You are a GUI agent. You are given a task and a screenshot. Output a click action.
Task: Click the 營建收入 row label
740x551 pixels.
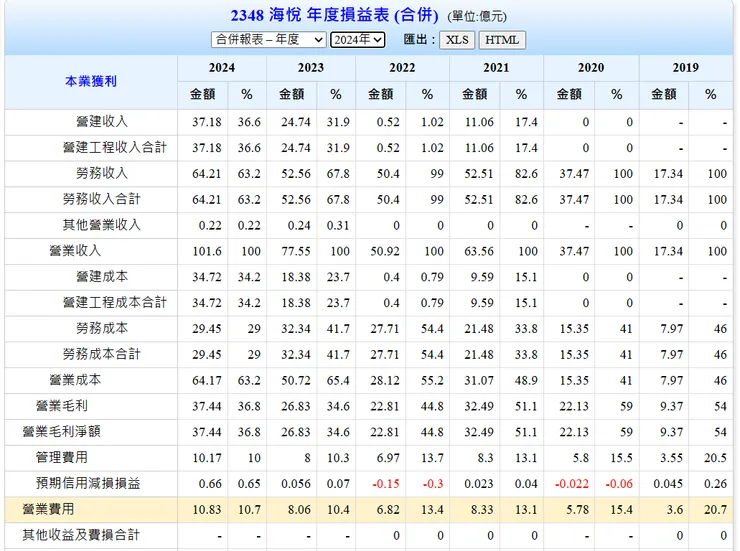102,122
